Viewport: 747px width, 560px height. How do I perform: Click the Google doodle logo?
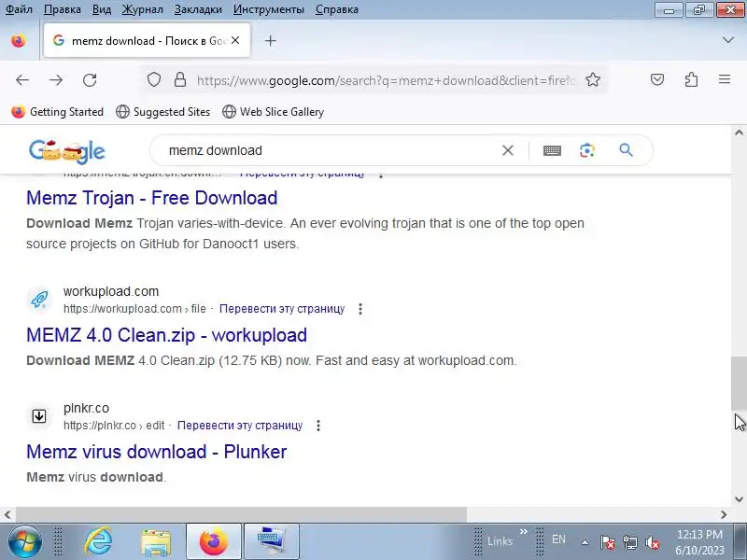point(66,150)
